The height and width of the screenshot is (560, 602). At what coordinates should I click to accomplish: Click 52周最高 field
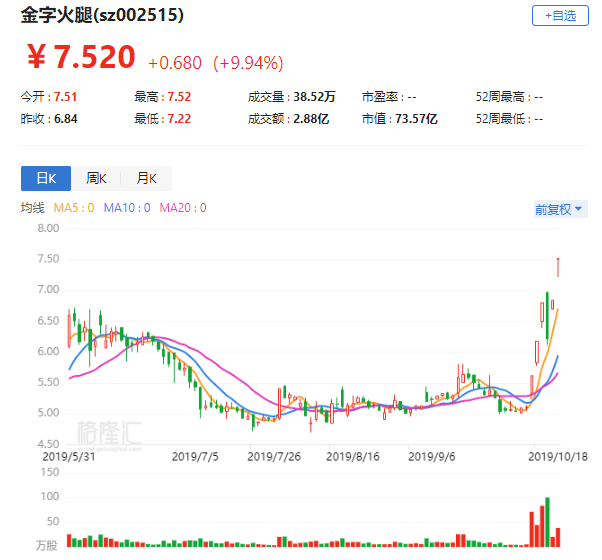509,97
